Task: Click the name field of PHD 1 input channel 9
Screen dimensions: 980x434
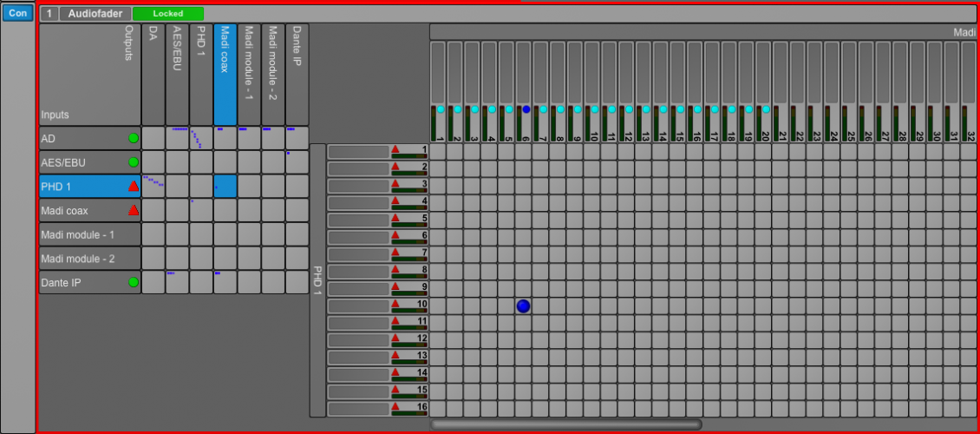Action: pyautogui.click(x=358, y=289)
